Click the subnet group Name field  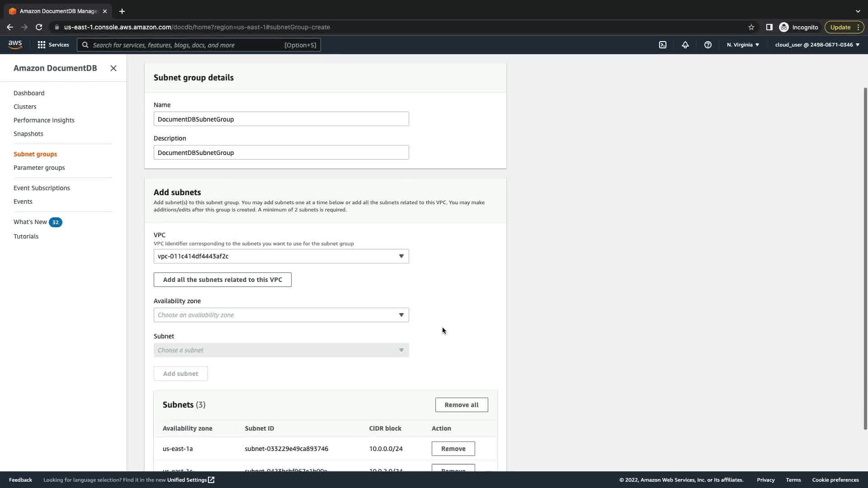(281, 119)
